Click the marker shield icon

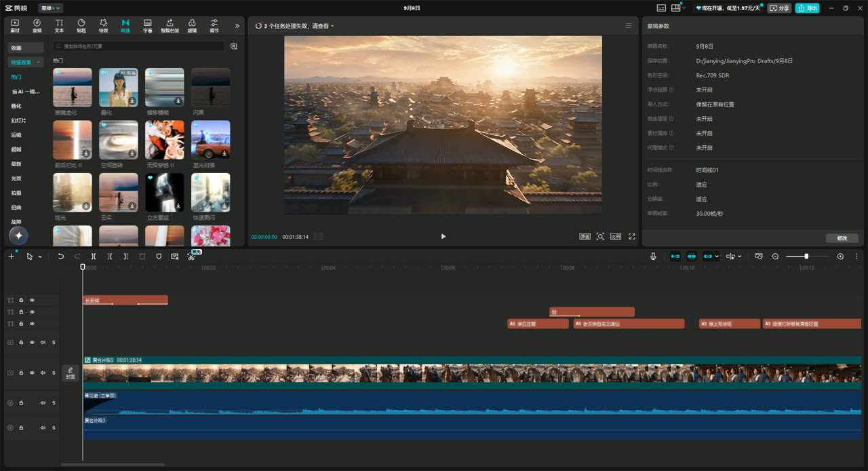click(x=159, y=257)
